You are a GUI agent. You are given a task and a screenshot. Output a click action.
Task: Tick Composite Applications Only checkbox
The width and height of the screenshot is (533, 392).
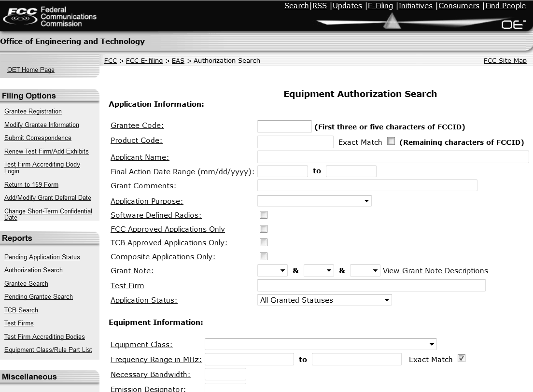tap(264, 256)
